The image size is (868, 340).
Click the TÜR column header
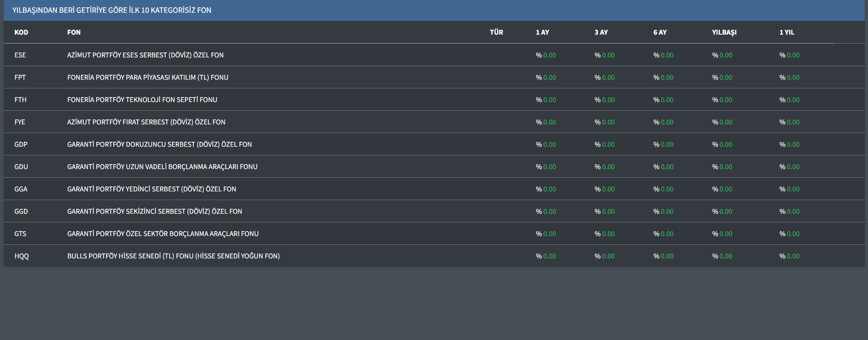(x=496, y=32)
